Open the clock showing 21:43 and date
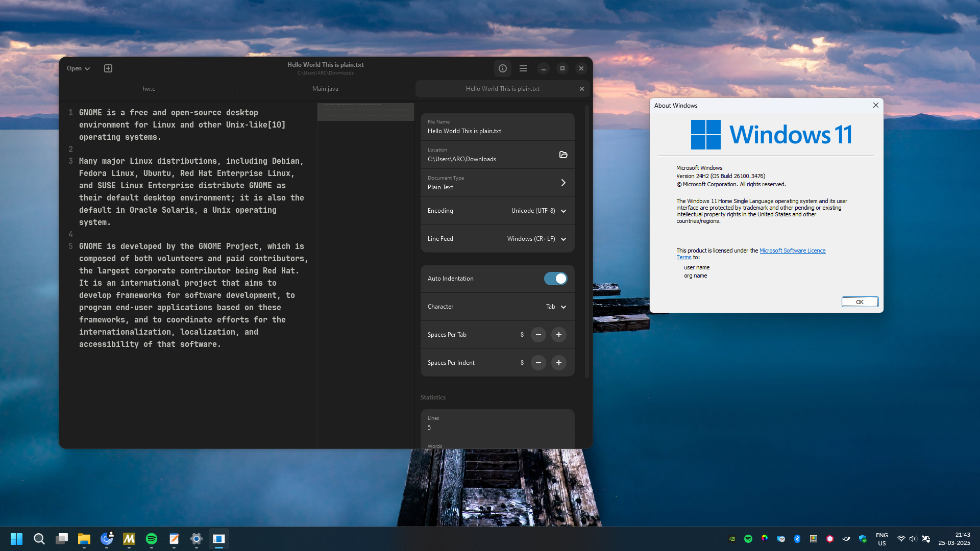Screen dimensions: 980x551 [954, 539]
